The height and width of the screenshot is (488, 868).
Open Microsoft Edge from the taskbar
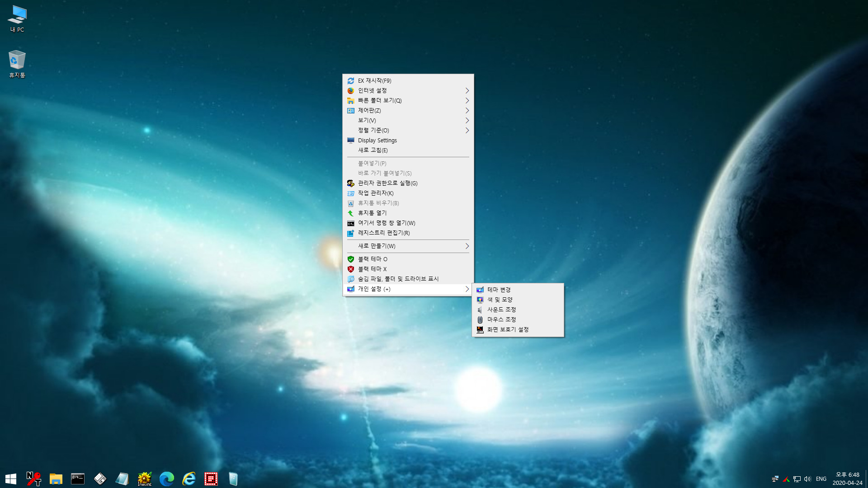click(166, 479)
